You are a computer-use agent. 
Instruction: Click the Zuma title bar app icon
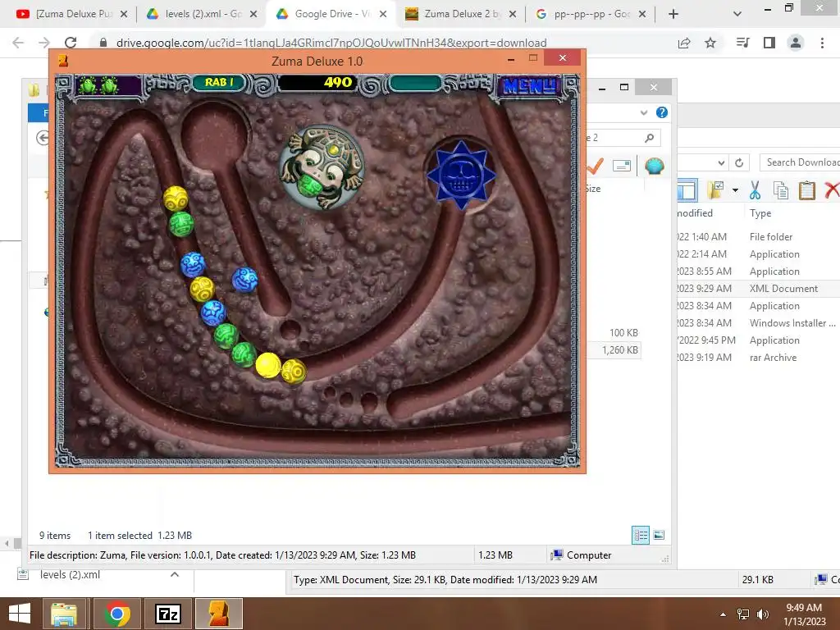click(63, 61)
